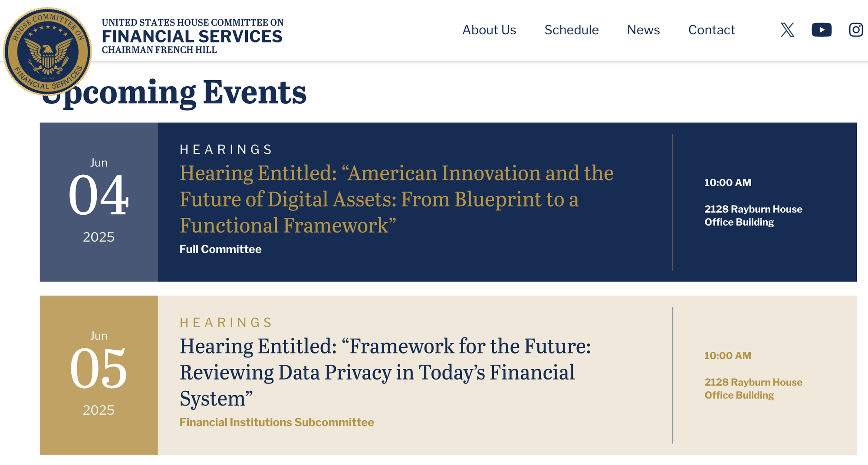
Task: Open the Schedule menu item
Action: [572, 30]
